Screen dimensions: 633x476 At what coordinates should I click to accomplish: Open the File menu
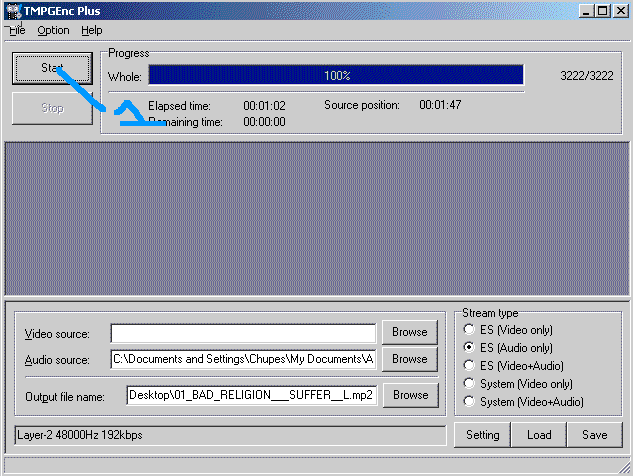point(17,31)
